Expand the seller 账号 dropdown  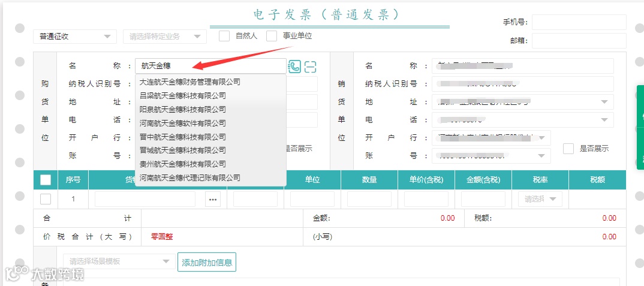[541, 156]
